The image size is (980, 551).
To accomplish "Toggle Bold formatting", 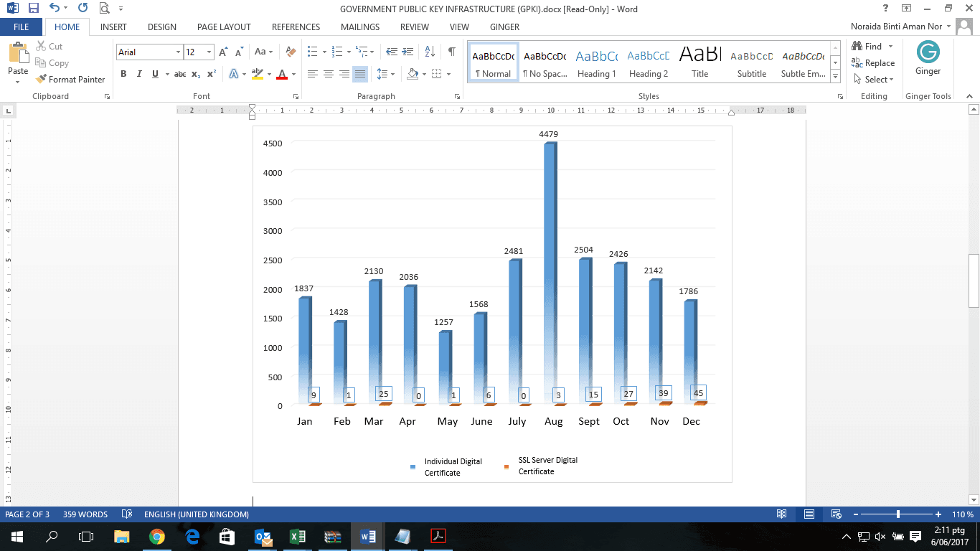I will (123, 74).
